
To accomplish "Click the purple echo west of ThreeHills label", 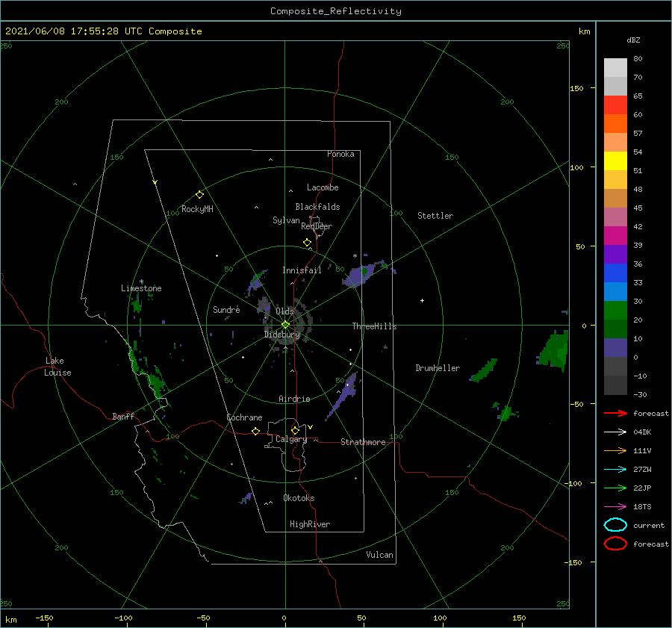I will coord(358,276).
